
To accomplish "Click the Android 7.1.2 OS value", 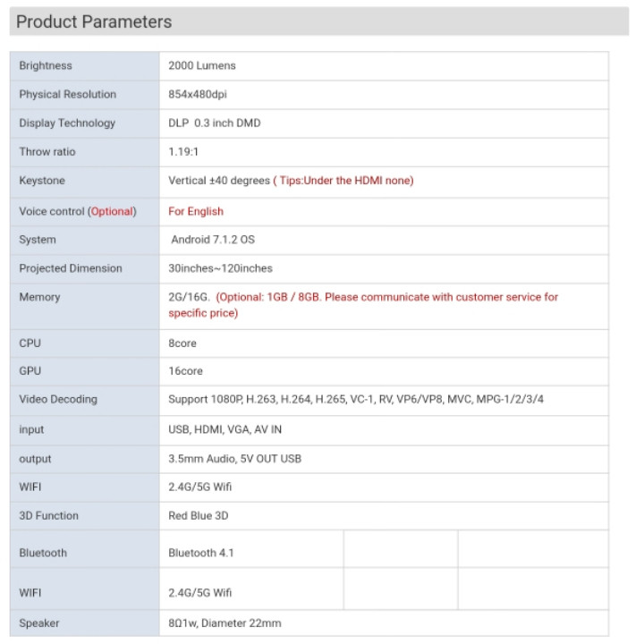I will (x=213, y=240).
